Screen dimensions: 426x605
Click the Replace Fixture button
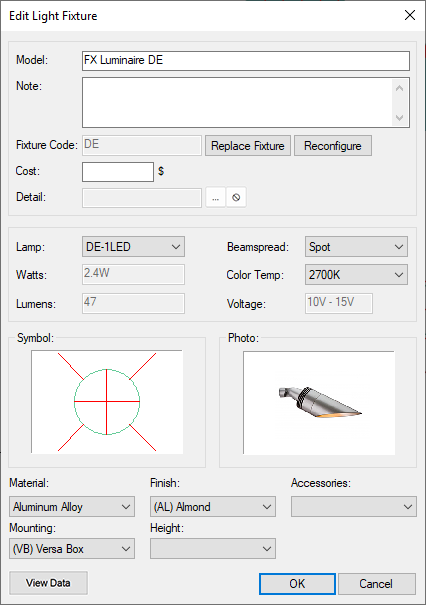(248, 145)
